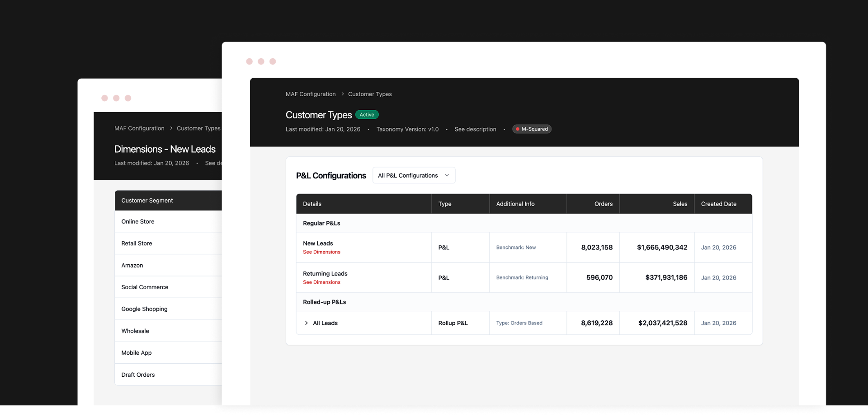The width and height of the screenshot is (868, 417).
Task: Click the $2,037,421,528 sales value
Action: click(663, 323)
